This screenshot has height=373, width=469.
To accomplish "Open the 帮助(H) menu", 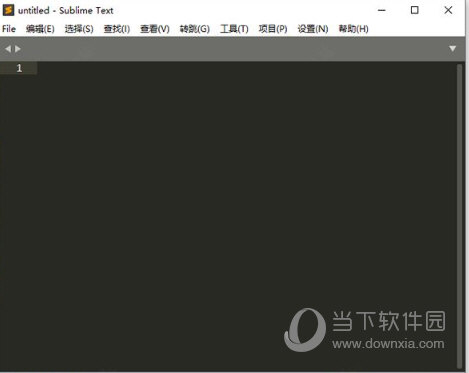I will click(354, 29).
